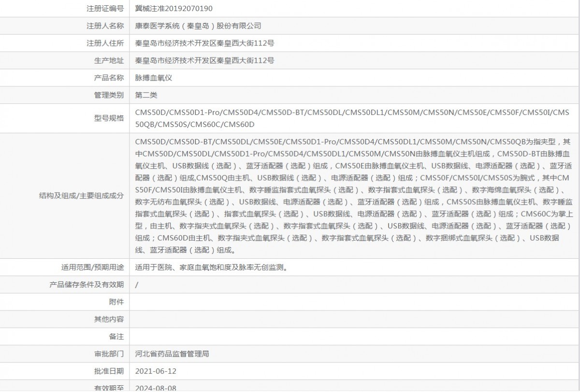Click the 结构及组成/主要组成成分 label
The image size is (580, 392).
(x=82, y=196)
